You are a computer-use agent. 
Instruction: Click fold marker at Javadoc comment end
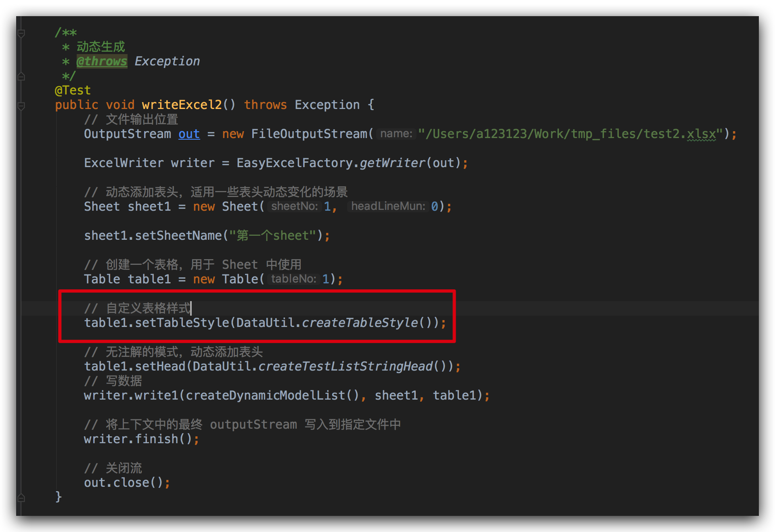(x=21, y=76)
